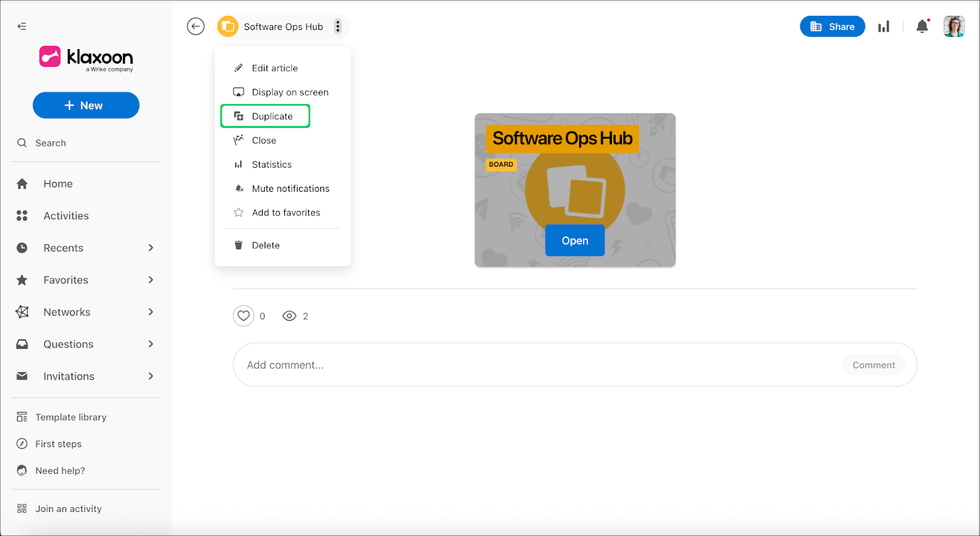Image resolution: width=980 pixels, height=536 pixels.
Task: Select Add to favorites in the menu
Action: coord(285,213)
